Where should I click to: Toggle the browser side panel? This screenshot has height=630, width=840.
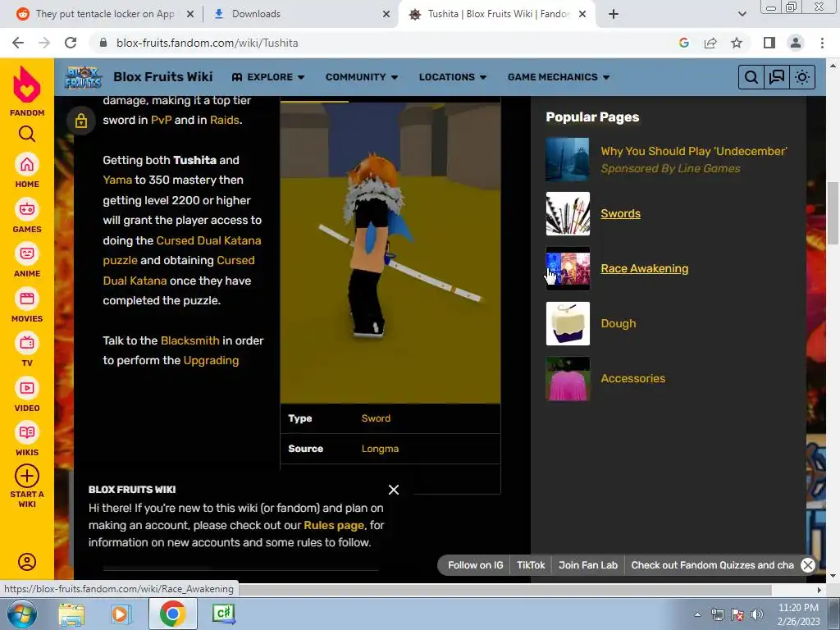769,43
